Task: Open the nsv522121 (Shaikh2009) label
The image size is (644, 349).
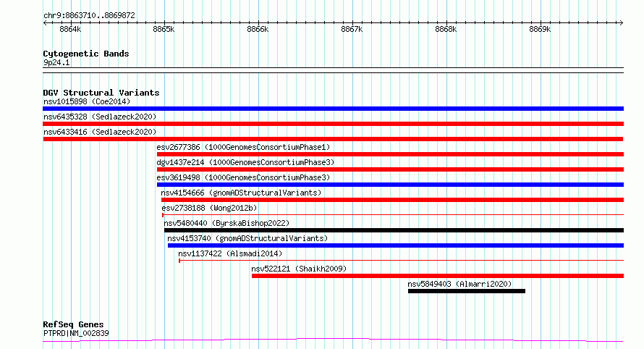Action: [299, 269]
